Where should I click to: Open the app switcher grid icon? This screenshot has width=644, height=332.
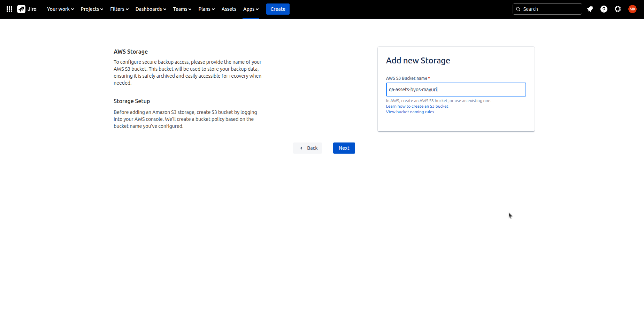9,9
